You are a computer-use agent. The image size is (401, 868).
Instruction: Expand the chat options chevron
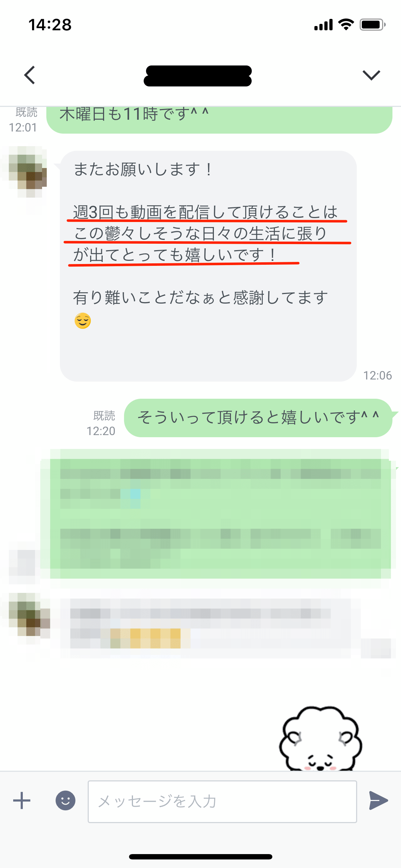(371, 75)
